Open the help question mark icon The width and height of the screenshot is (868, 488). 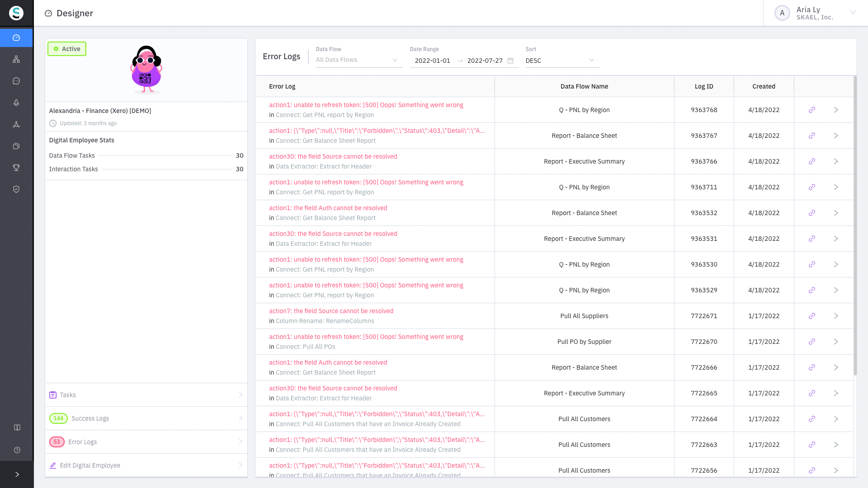coord(17,450)
